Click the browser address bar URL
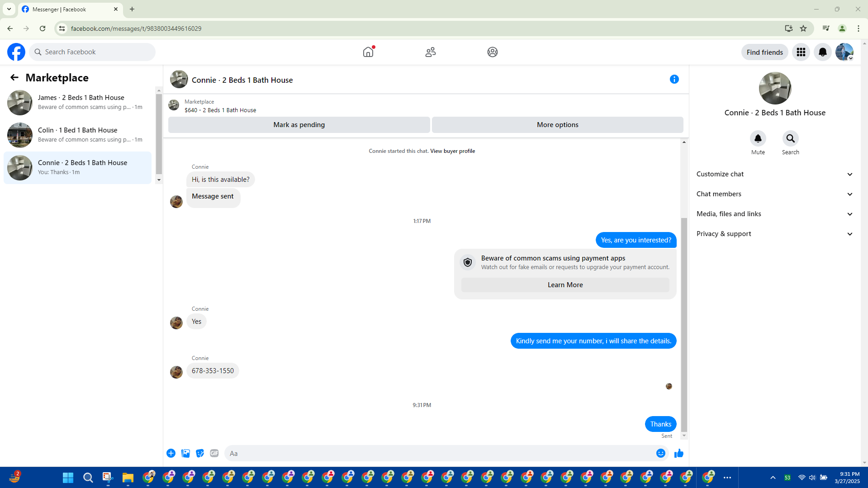The height and width of the screenshot is (488, 868). tap(136, 28)
